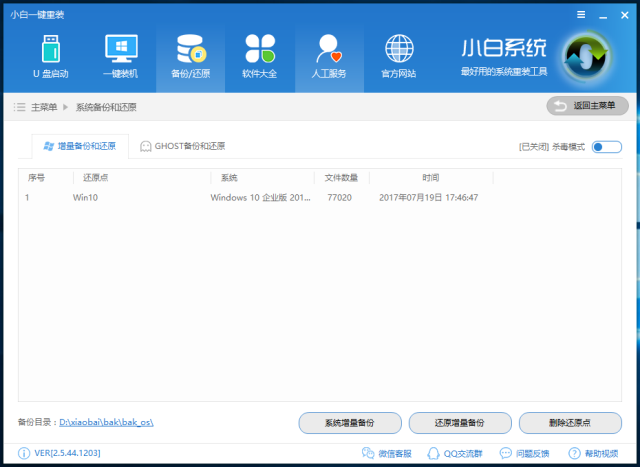
Task: Open 人工服务 manual support
Action: click(329, 56)
